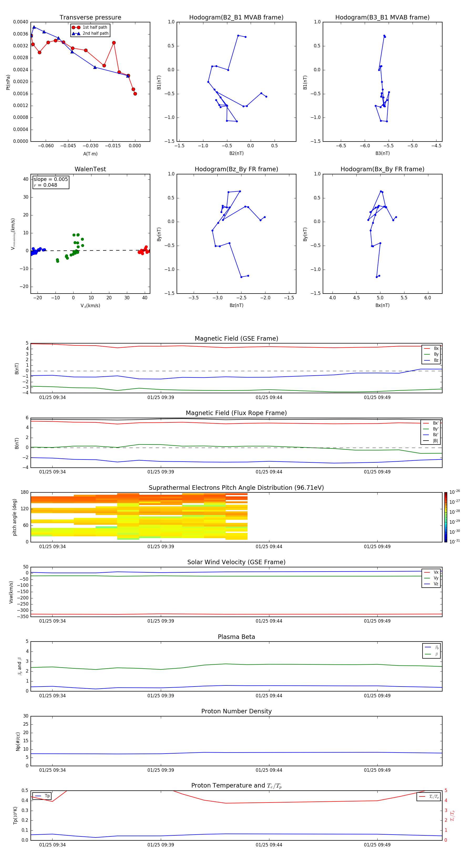Click 'Vx' in solar wind velocity legend

[431, 572]
